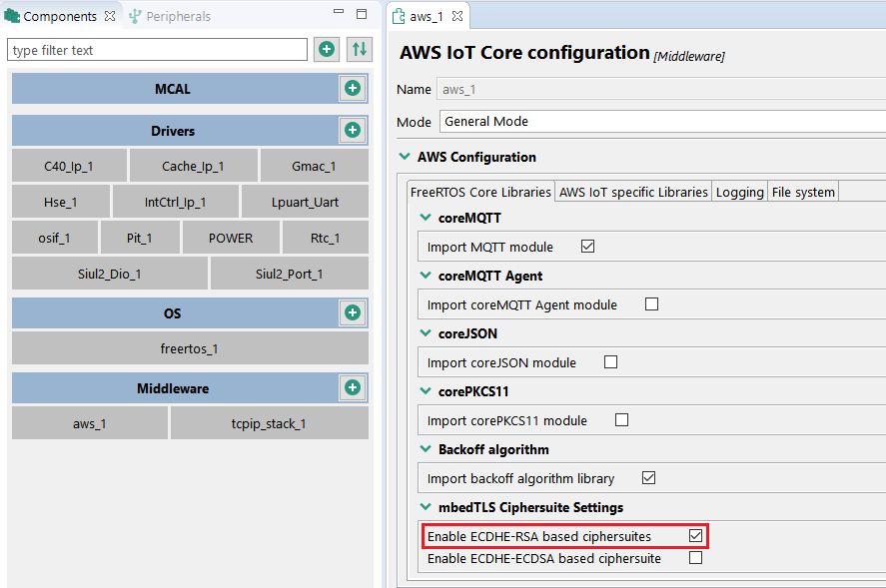Switch to AWS IoT specific Libraries tab

click(x=633, y=192)
